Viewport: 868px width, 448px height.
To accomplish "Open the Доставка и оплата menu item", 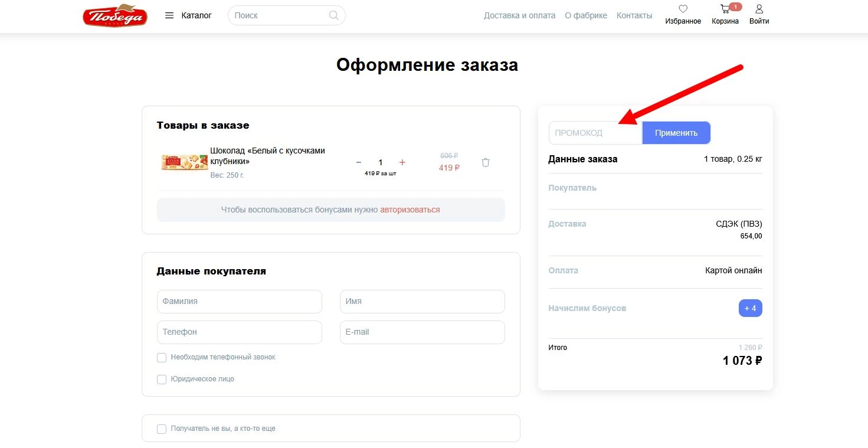I will (x=519, y=15).
